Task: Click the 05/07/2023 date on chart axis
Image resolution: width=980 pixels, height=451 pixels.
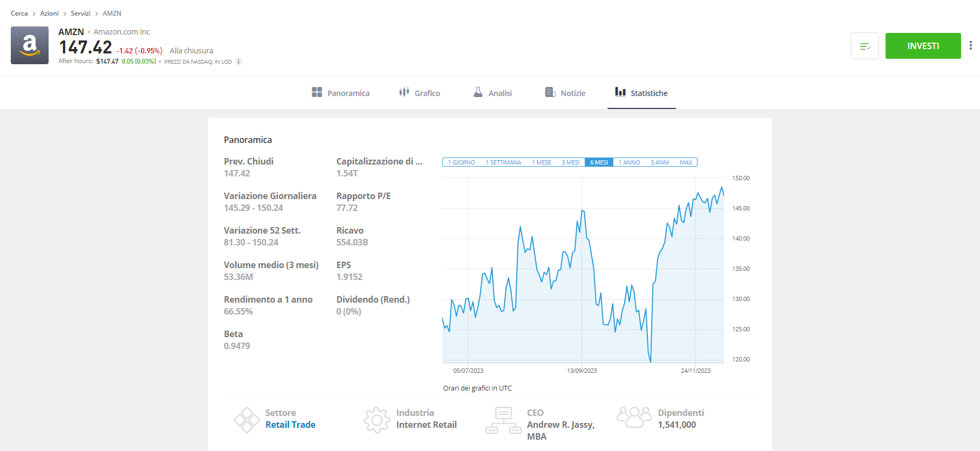Action: click(468, 371)
